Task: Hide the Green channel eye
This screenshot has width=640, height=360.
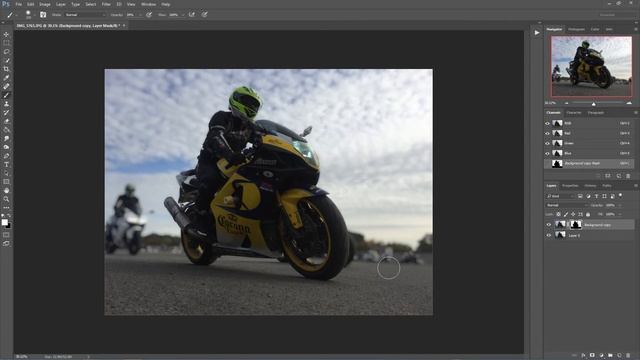Action: click(547, 143)
